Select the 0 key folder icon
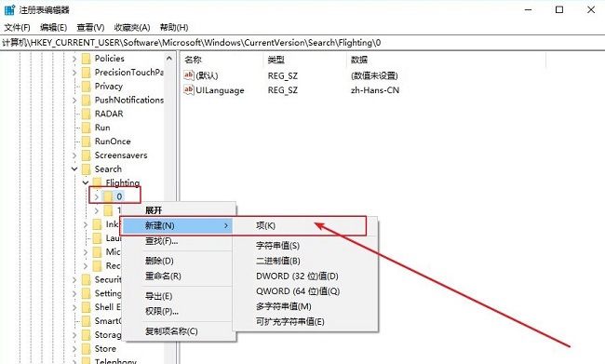The image size is (605, 364). coord(108,196)
